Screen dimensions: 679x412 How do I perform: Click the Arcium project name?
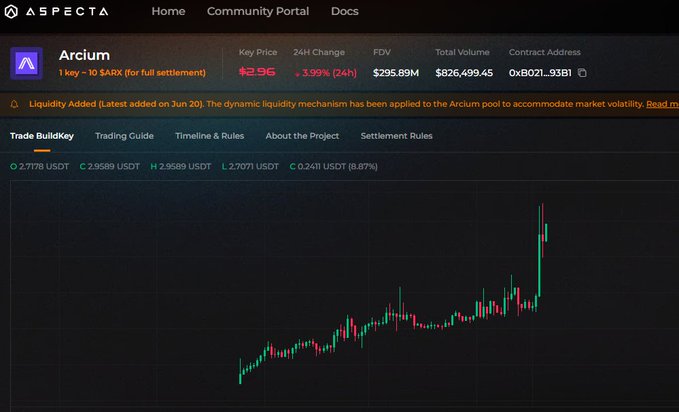point(84,55)
